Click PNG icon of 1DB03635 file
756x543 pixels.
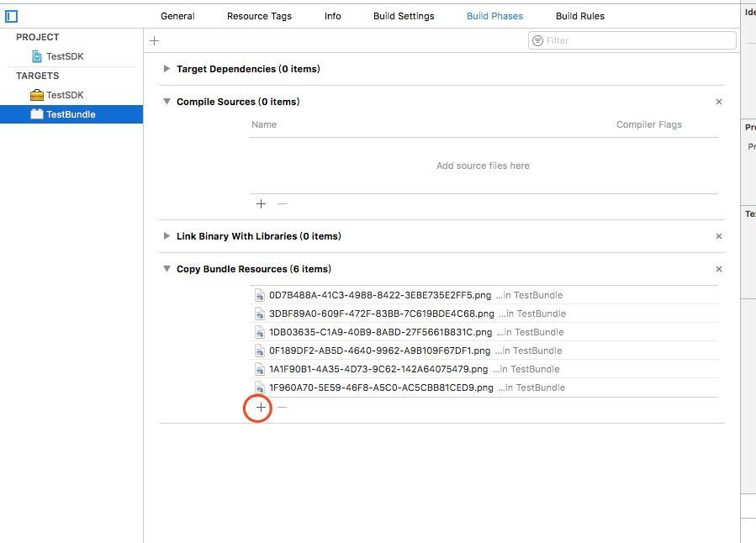tap(260, 333)
